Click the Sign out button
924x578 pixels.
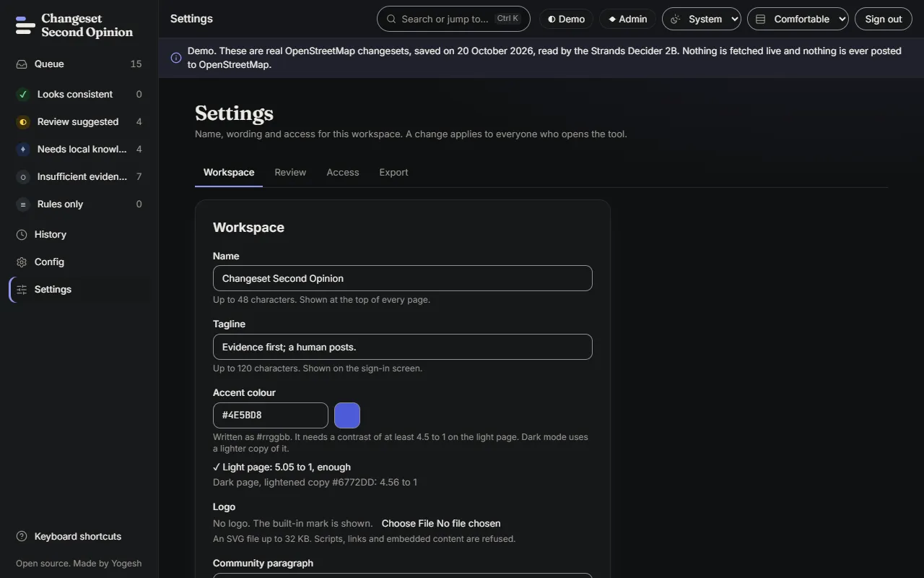884,20
